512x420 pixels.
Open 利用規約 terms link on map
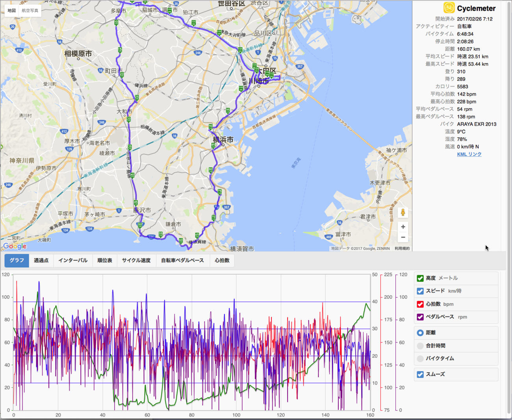pos(402,249)
